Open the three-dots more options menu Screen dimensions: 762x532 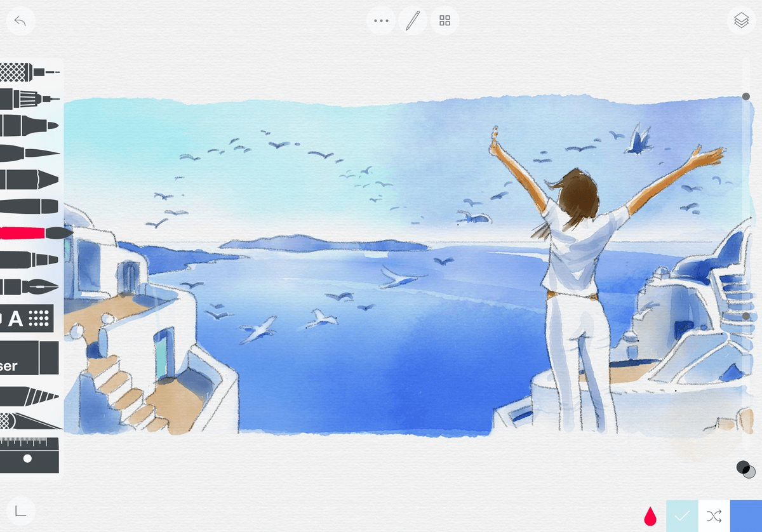(381, 21)
